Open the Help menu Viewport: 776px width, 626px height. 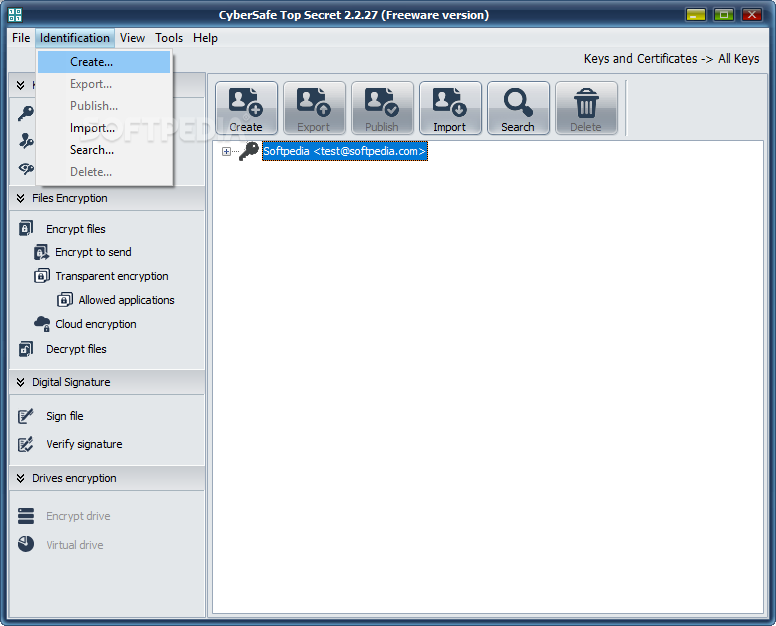coord(205,38)
